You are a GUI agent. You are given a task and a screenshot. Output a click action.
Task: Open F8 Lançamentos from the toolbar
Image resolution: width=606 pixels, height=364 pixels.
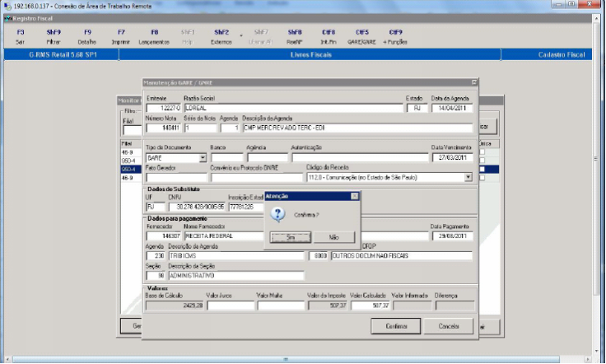(x=154, y=37)
